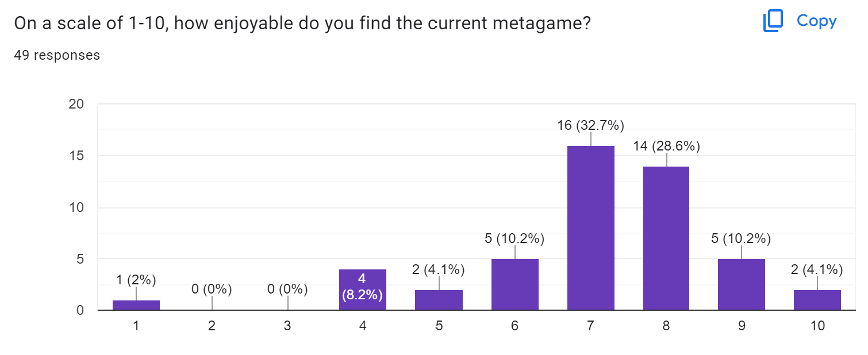The width and height of the screenshot is (868, 355).
Task: Click the 0 (0%) label above rating 3
Action: pos(287,290)
